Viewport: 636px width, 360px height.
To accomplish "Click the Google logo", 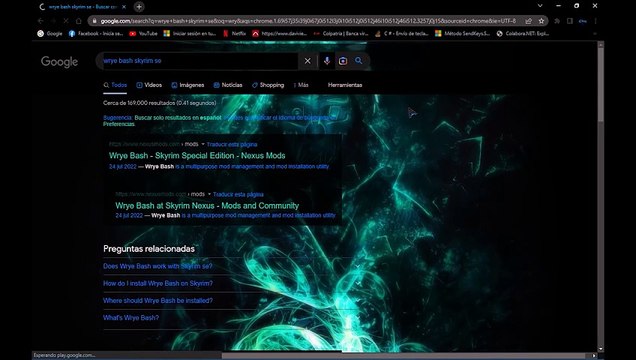I will (x=59, y=62).
